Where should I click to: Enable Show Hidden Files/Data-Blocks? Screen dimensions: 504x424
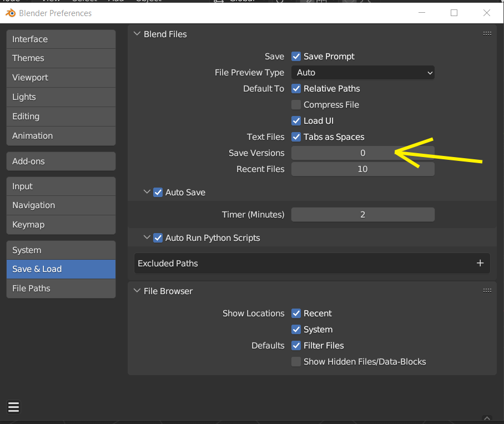[x=296, y=362]
